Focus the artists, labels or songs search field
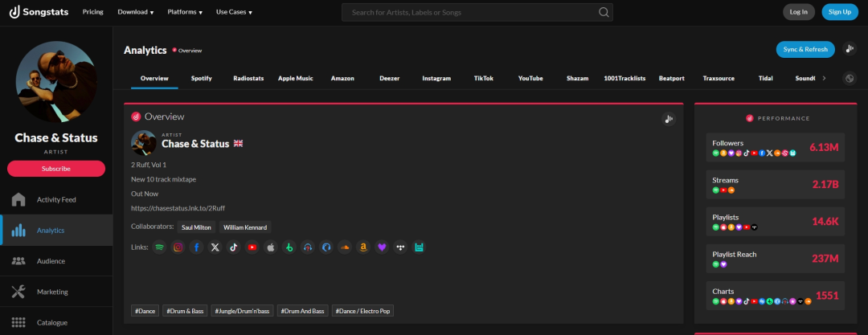 click(477, 12)
